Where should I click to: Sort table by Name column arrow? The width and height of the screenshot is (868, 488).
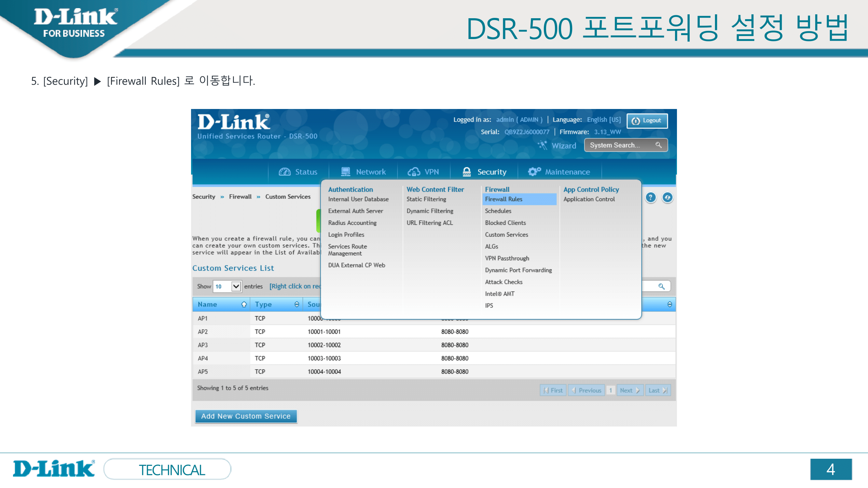click(244, 305)
